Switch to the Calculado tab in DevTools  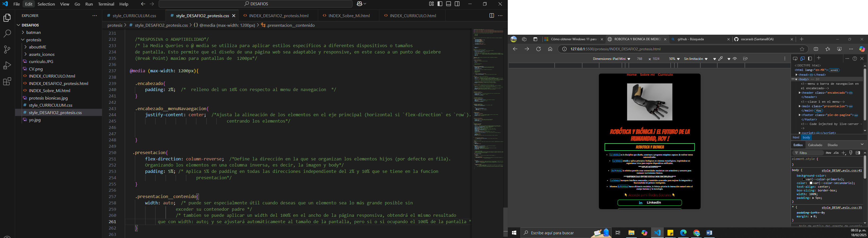pyautogui.click(x=815, y=145)
